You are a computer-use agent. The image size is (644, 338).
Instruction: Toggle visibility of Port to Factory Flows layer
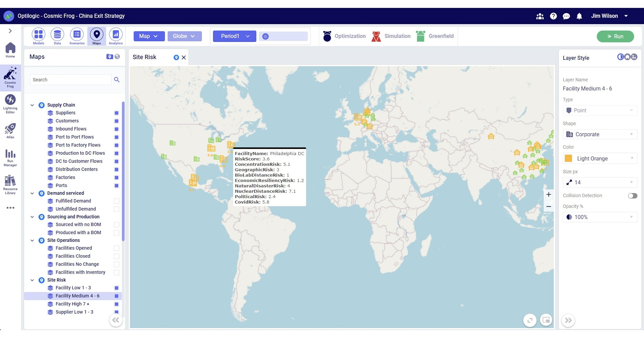tap(116, 145)
